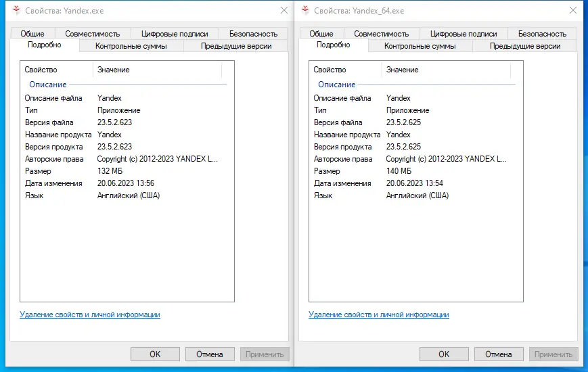Switch to Совместимость tab in Yandex_64.exe window

[x=381, y=34]
